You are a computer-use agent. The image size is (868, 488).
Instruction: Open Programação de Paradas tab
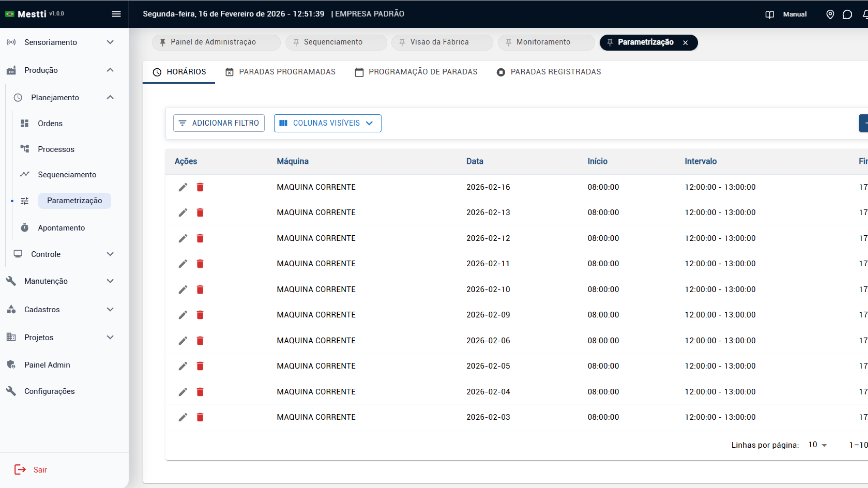click(416, 72)
